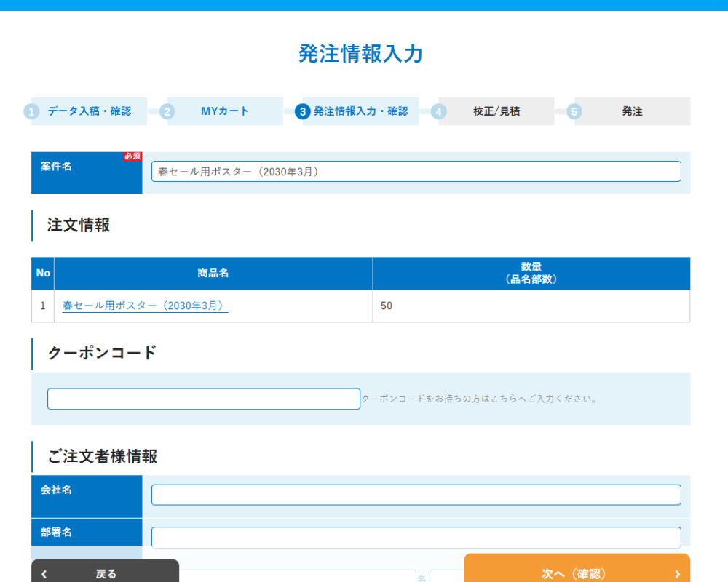Focus the 会社名 text field
This screenshot has height=582, width=728.
[x=416, y=495]
